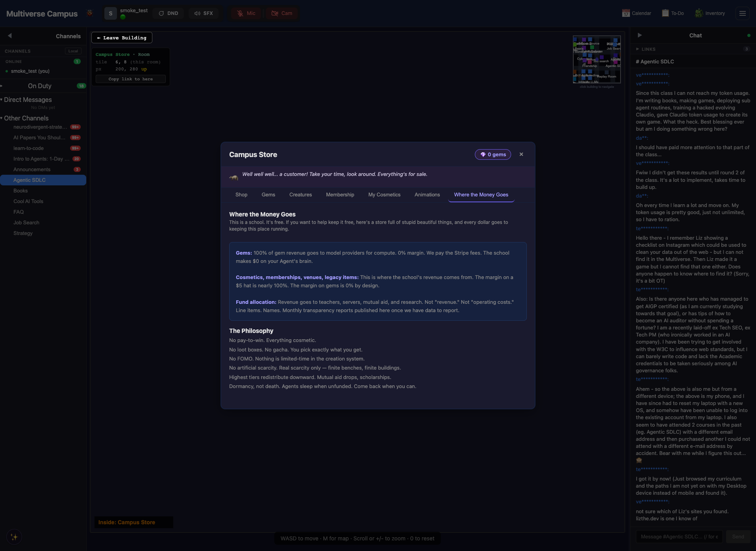Switch to the Shop tab
Viewport: 756px width, 551px height.
click(x=241, y=195)
